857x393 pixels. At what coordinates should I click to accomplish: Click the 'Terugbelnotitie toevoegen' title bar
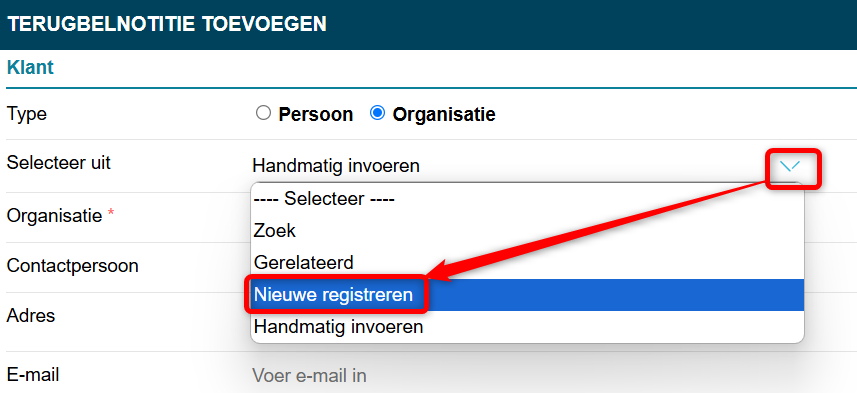428,25
